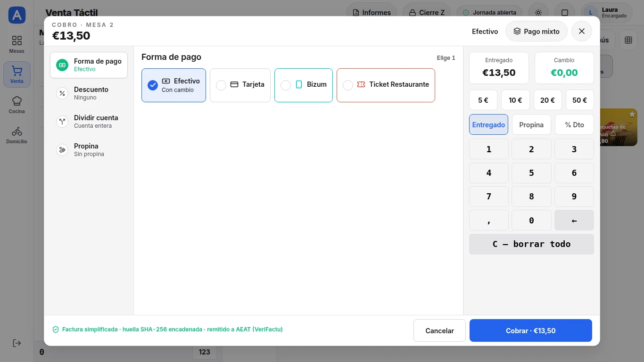The height and width of the screenshot is (362, 644).
Task: Switch keypad mode to Propina
Action: pos(531,124)
